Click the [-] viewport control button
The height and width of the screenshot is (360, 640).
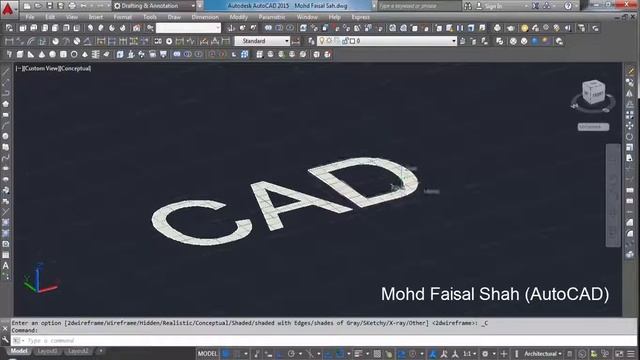pos(19,69)
